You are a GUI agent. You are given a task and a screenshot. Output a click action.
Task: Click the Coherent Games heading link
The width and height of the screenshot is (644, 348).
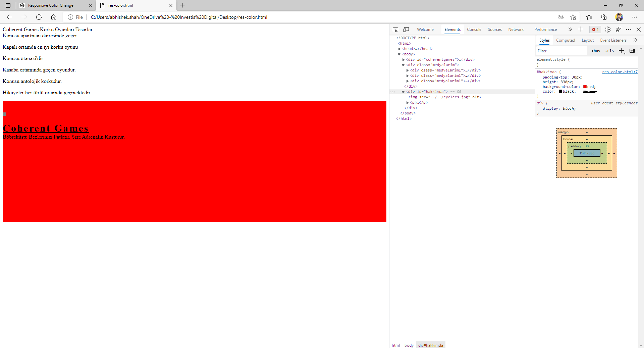click(x=46, y=128)
